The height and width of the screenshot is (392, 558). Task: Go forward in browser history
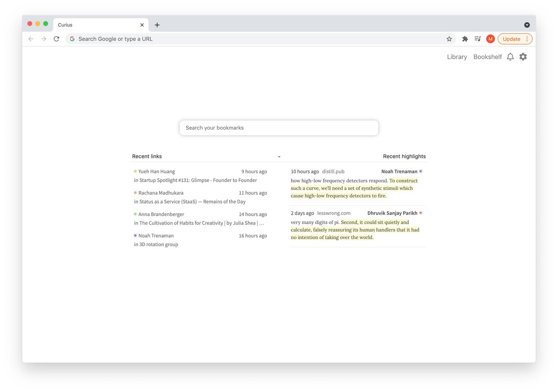click(44, 39)
